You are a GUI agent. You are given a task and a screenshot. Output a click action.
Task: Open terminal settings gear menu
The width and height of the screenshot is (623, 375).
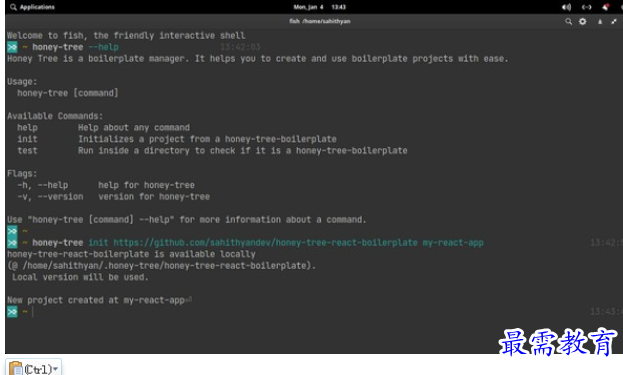point(582,21)
